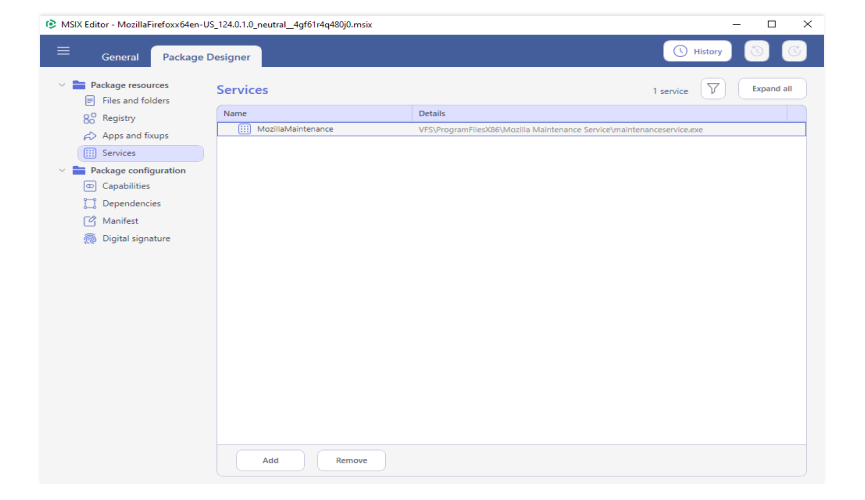This screenshot has width=865, height=500.
Task: Open the Dependencies section
Action: (x=131, y=203)
